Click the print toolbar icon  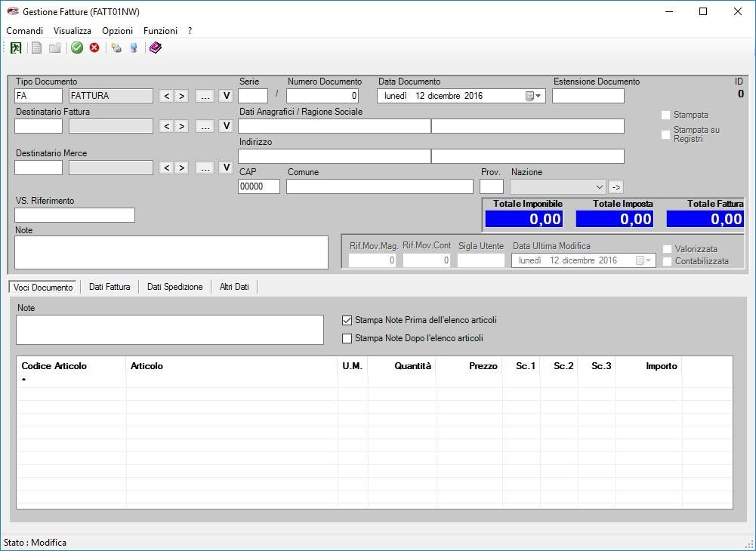tap(116, 48)
